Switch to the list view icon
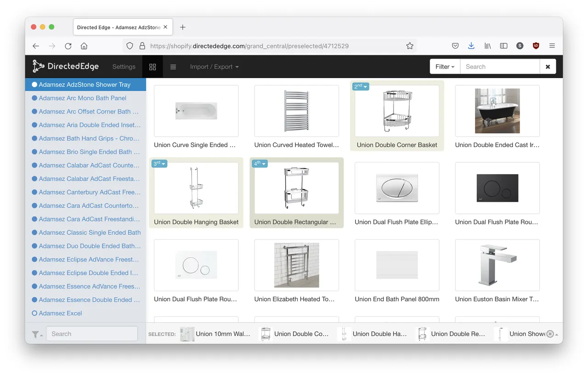The image size is (588, 377). click(x=173, y=67)
